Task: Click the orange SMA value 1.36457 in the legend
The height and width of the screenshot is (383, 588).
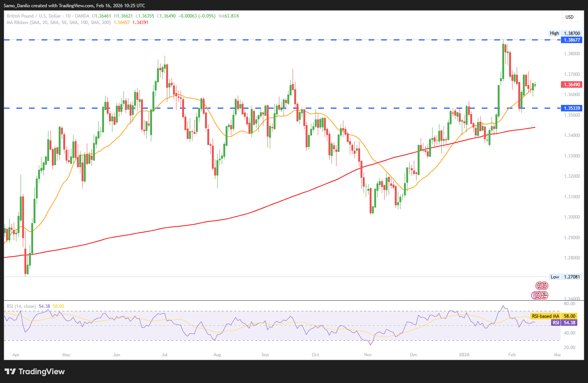Action: [122, 23]
